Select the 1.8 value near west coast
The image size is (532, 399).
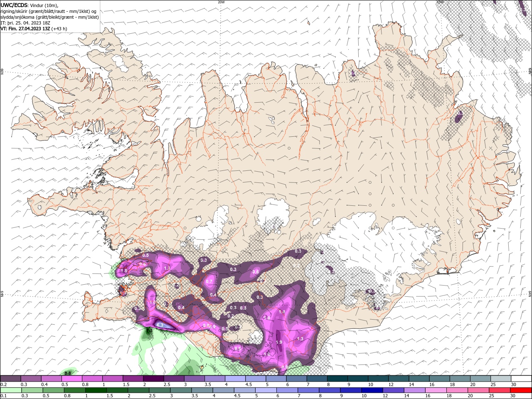[x=124, y=271]
